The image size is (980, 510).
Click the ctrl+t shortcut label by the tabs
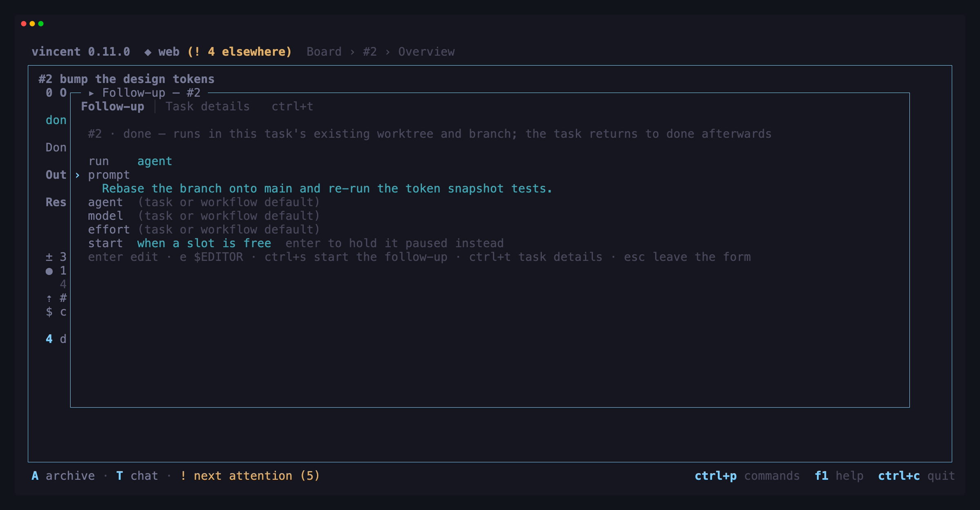click(x=292, y=106)
